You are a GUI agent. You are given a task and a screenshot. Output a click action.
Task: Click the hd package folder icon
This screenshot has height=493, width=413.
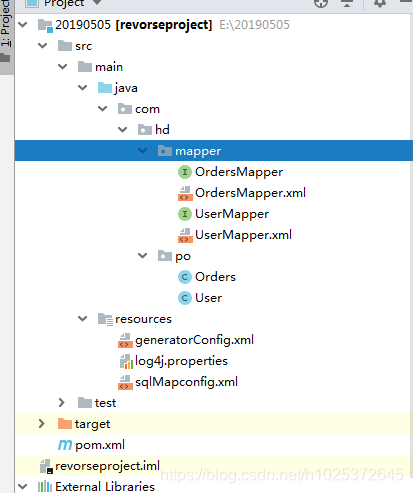pyautogui.click(x=145, y=130)
